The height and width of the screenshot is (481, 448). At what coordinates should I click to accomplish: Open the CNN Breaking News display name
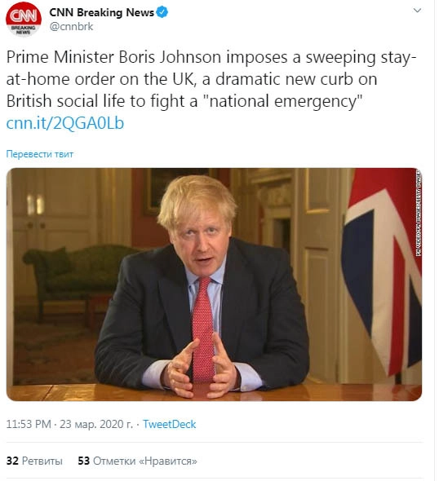[101, 12]
